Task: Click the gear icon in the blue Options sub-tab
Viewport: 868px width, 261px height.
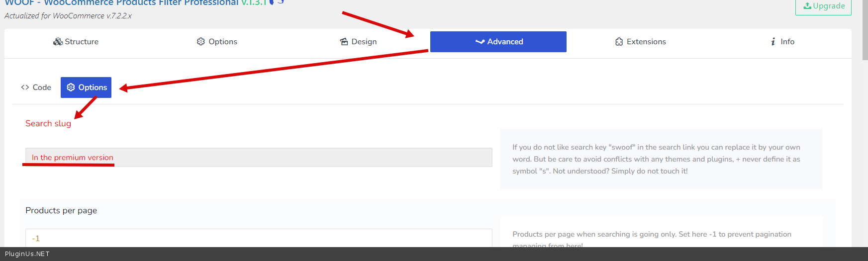Action: (x=71, y=87)
